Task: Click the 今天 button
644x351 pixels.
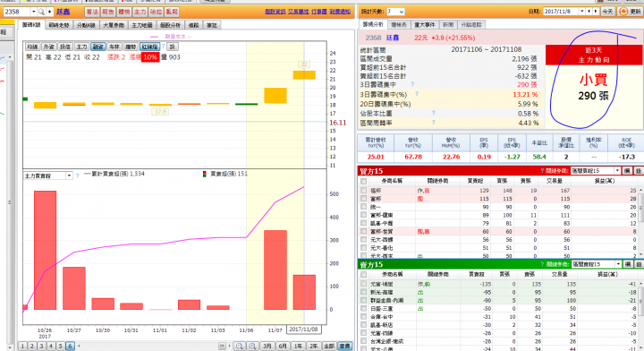Action: [607, 12]
